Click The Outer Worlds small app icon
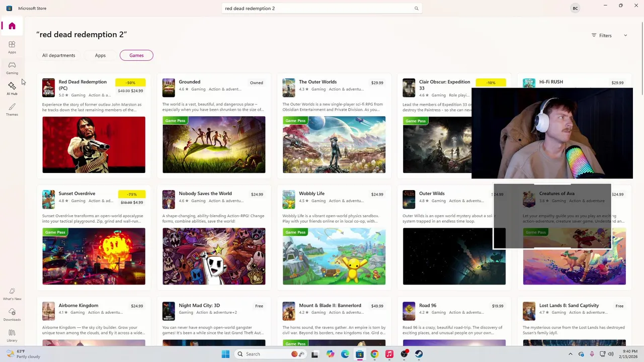644x362 pixels. click(289, 87)
